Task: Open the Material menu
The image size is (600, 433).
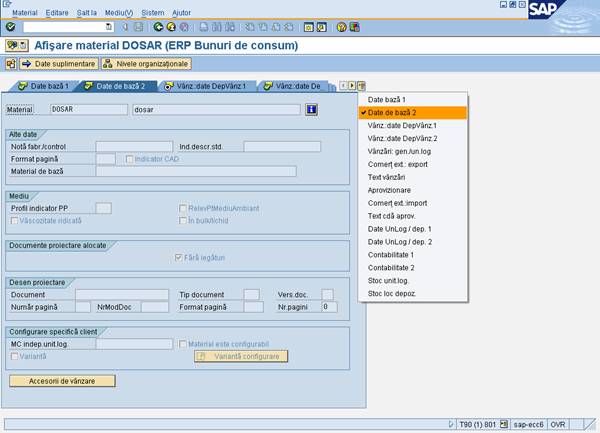Action: tap(25, 13)
